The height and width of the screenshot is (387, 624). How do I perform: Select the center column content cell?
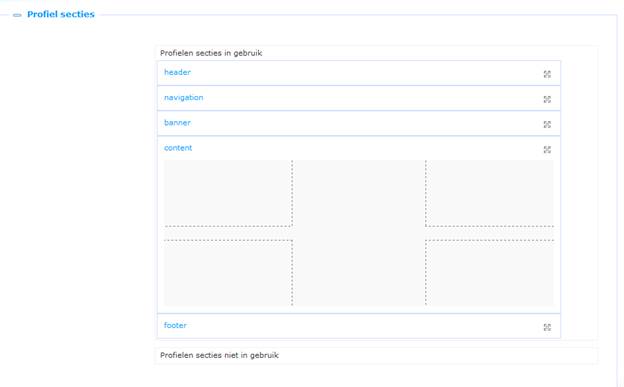coord(359,233)
